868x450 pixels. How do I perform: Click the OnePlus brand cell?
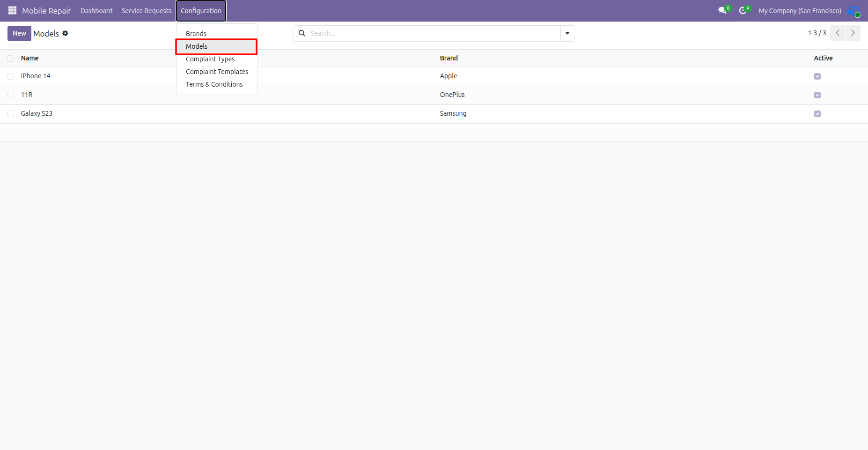[452, 95]
